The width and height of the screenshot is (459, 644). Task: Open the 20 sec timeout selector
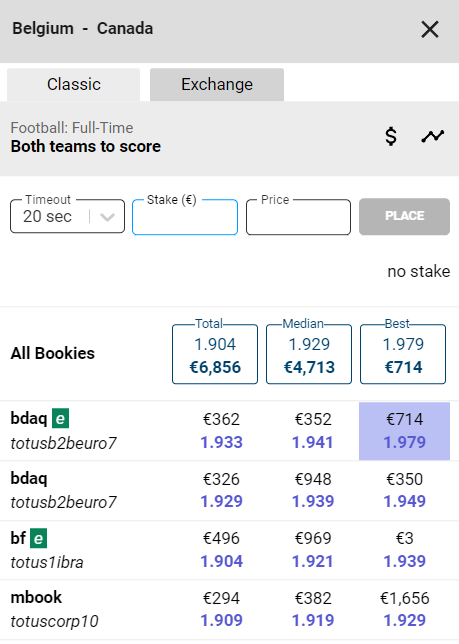[67, 216]
